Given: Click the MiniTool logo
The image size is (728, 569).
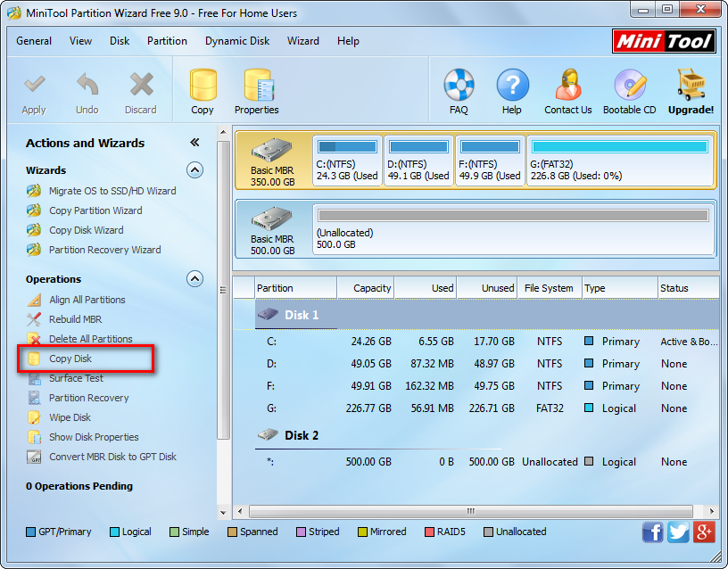Looking at the screenshot, I should pos(664,41).
